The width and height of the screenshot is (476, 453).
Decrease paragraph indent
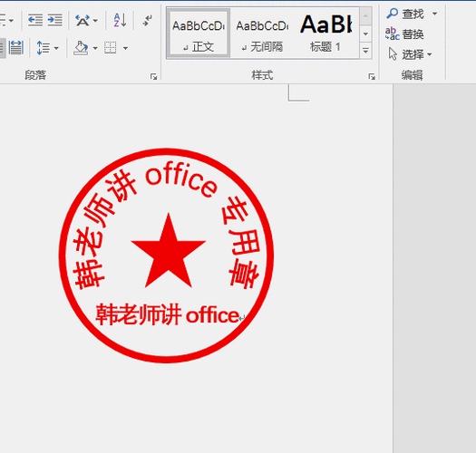[35, 20]
